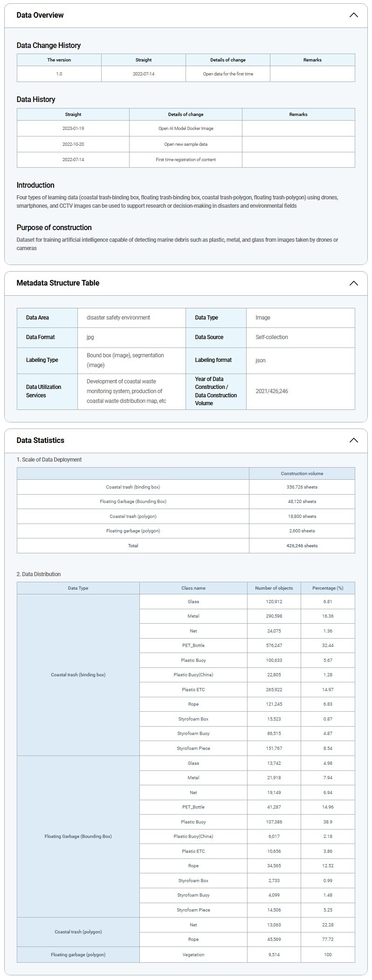Select the Vegetation class name cell
The width and height of the screenshot is (372, 980).
tap(193, 954)
